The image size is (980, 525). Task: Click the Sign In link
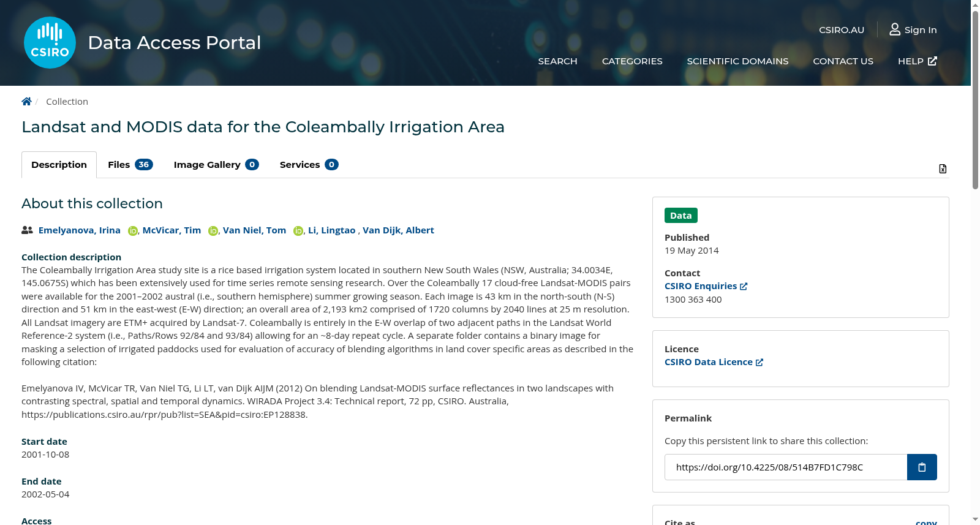coord(913,29)
